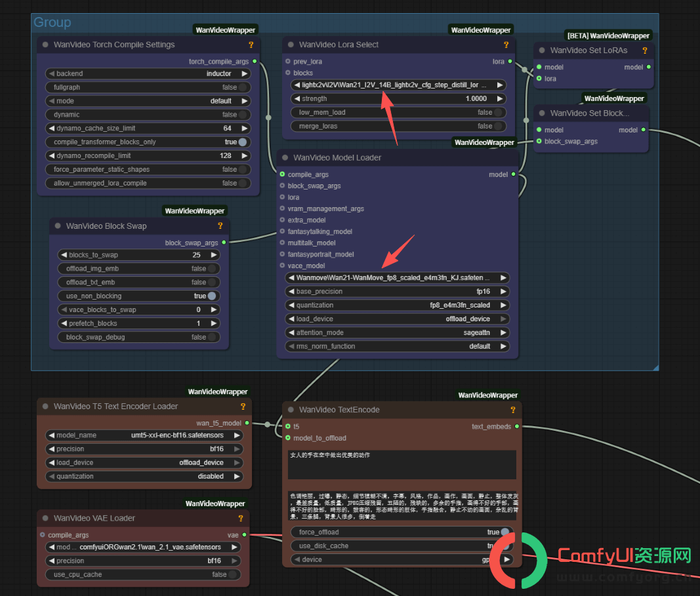Open the Wanmove model file dropdown
The width and height of the screenshot is (700, 596).
point(398,277)
